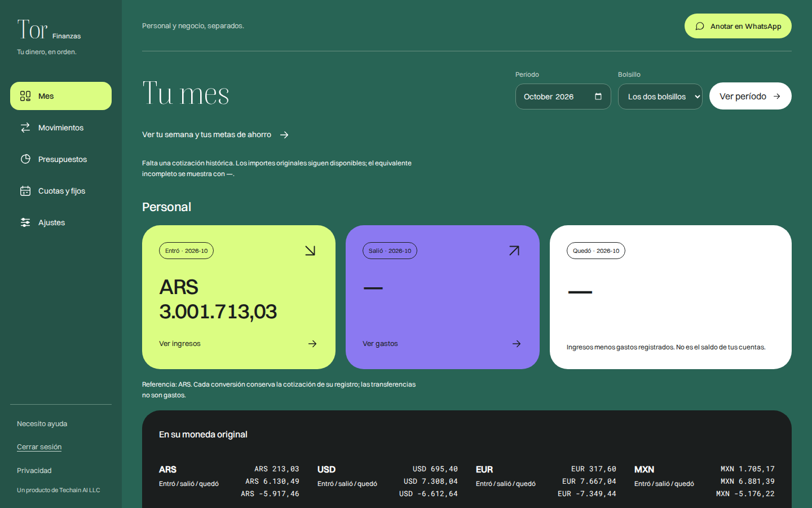Click the Mes grid icon in sidebar

25,96
